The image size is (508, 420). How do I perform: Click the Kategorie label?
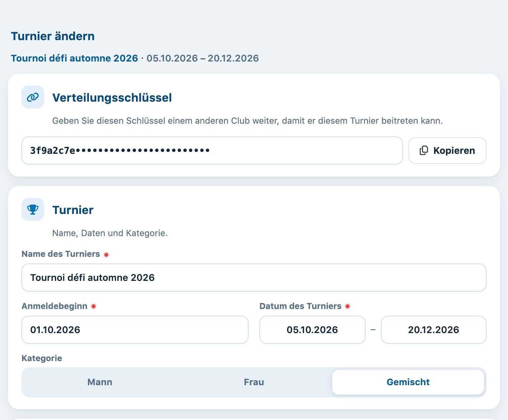pyautogui.click(x=42, y=358)
